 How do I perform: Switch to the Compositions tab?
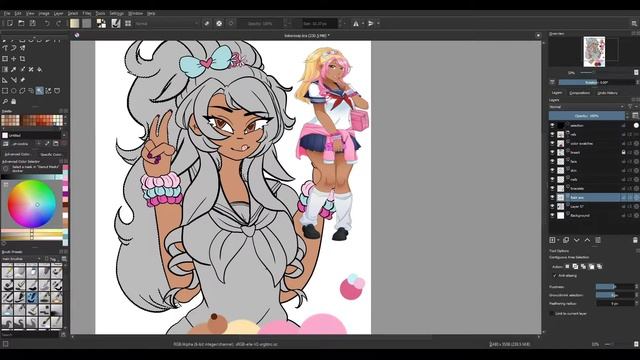pos(579,93)
